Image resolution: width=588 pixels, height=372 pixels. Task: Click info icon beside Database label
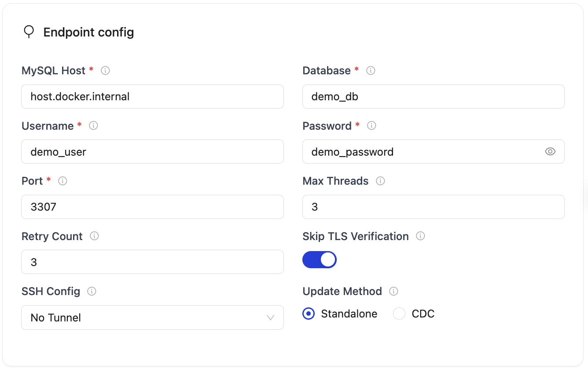(x=371, y=70)
